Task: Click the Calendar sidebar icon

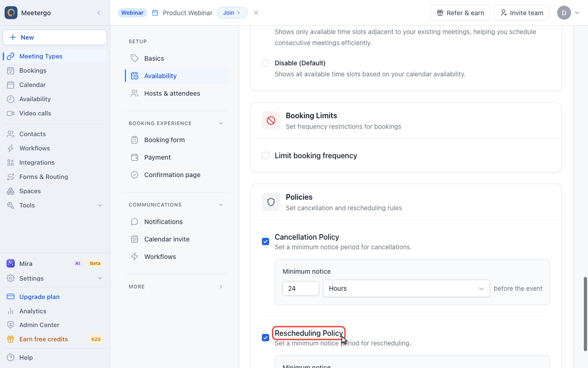Action: [11, 85]
